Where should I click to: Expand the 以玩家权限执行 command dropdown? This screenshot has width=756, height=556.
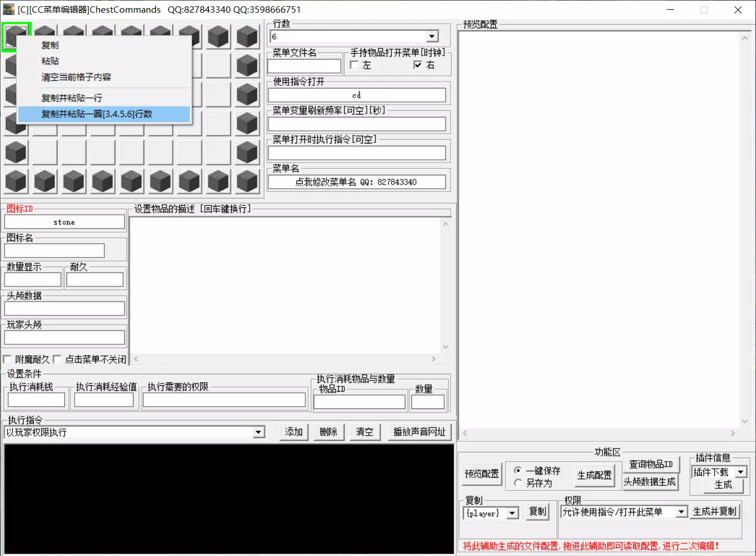pos(259,432)
